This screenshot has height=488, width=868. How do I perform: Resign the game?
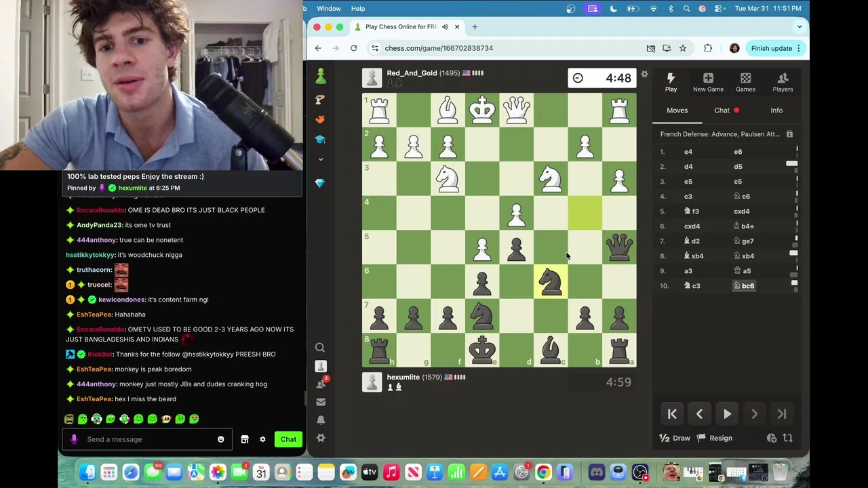coord(714,438)
